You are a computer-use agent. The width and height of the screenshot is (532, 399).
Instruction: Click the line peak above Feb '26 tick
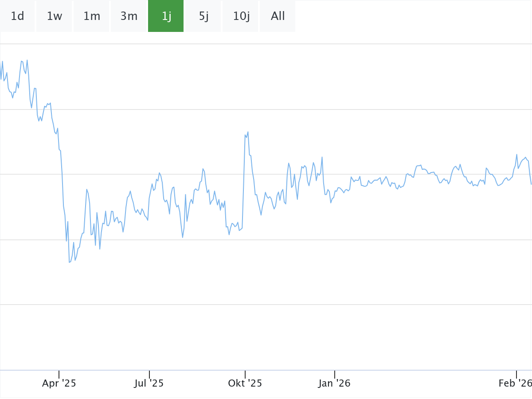pyautogui.click(x=517, y=155)
